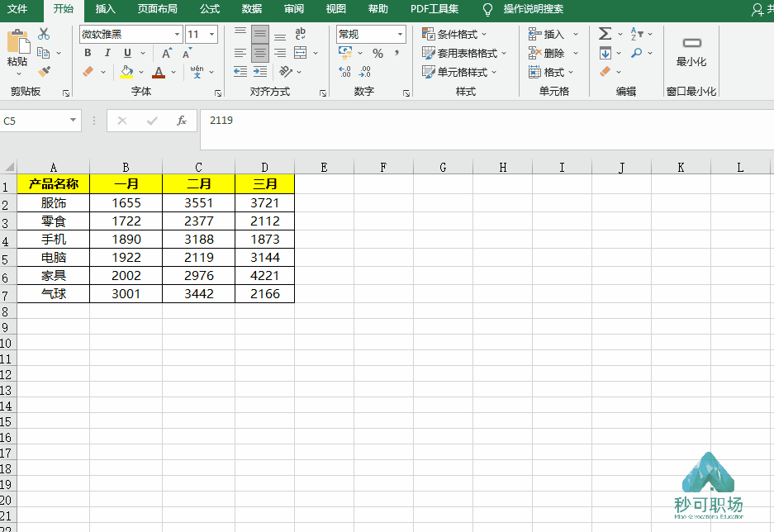Click Sort and Filter A-Z icon
774x532 pixels.
point(637,34)
